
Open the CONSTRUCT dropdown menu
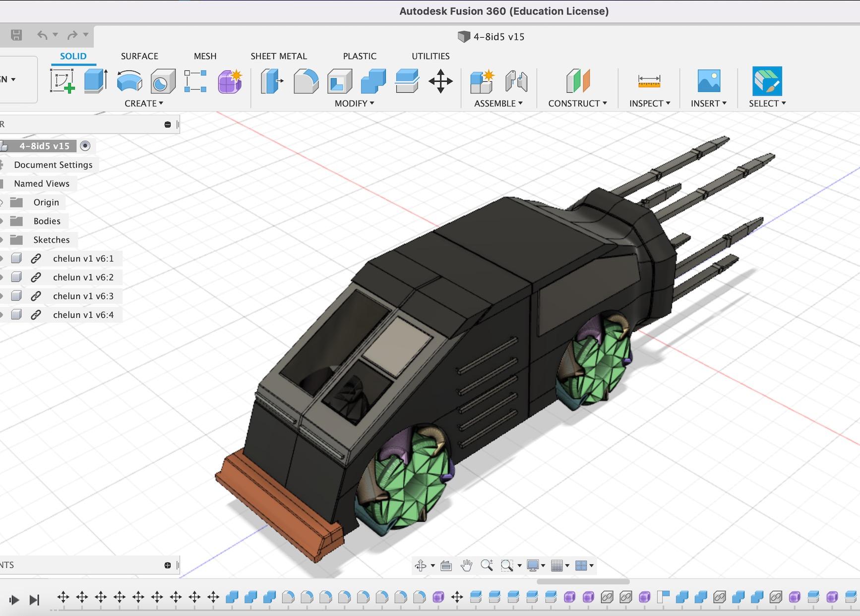click(578, 103)
